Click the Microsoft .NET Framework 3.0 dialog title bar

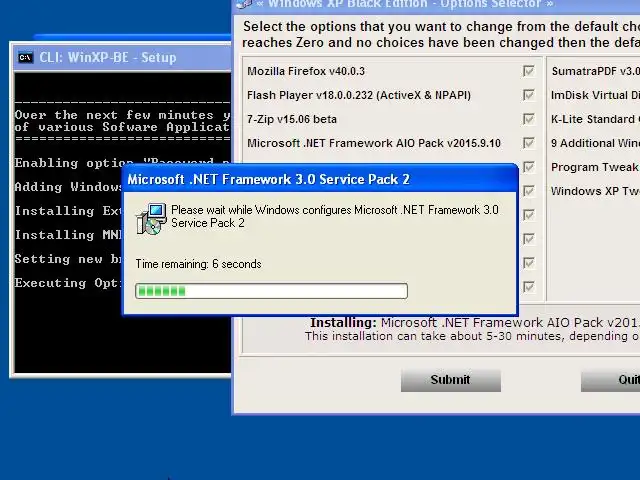320,179
